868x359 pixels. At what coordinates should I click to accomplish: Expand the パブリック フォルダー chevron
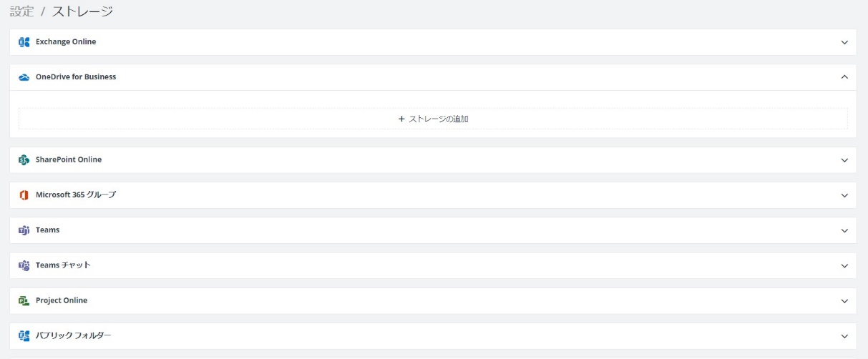(x=844, y=335)
